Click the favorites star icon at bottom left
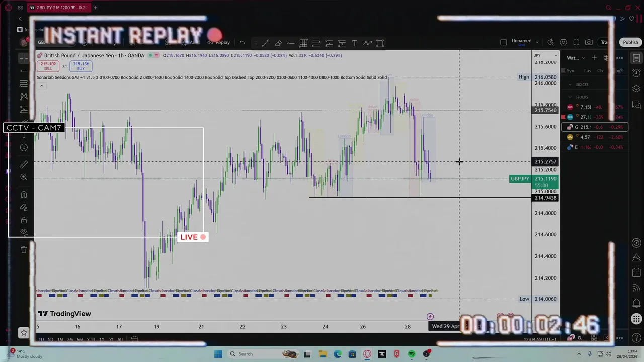The width and height of the screenshot is (644, 362). pyautogui.click(x=24, y=332)
